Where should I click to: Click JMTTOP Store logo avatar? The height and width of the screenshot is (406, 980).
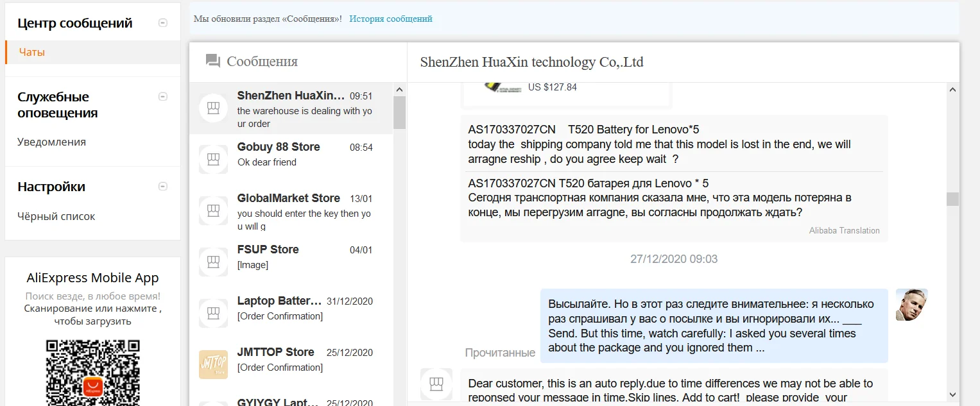214,364
